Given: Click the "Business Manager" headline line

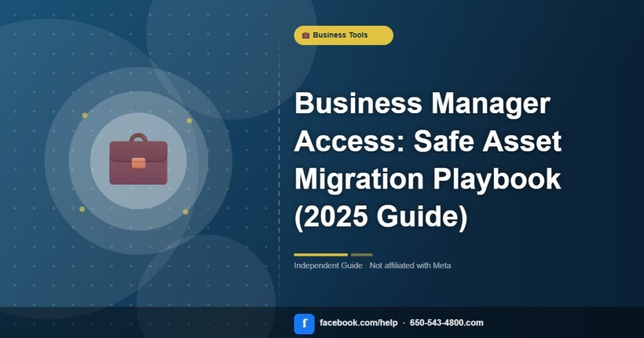Looking at the screenshot, I should click(x=422, y=104).
